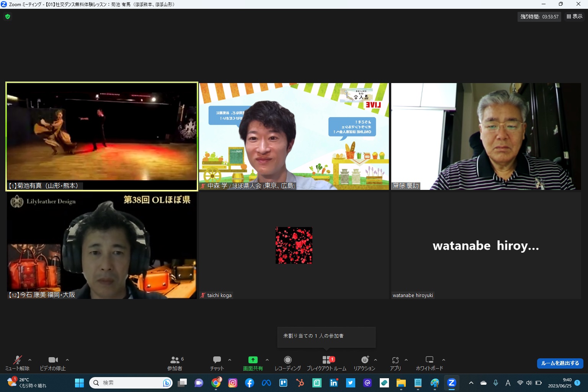Open ブレイクアウトルーム breakout rooms

coord(326,363)
